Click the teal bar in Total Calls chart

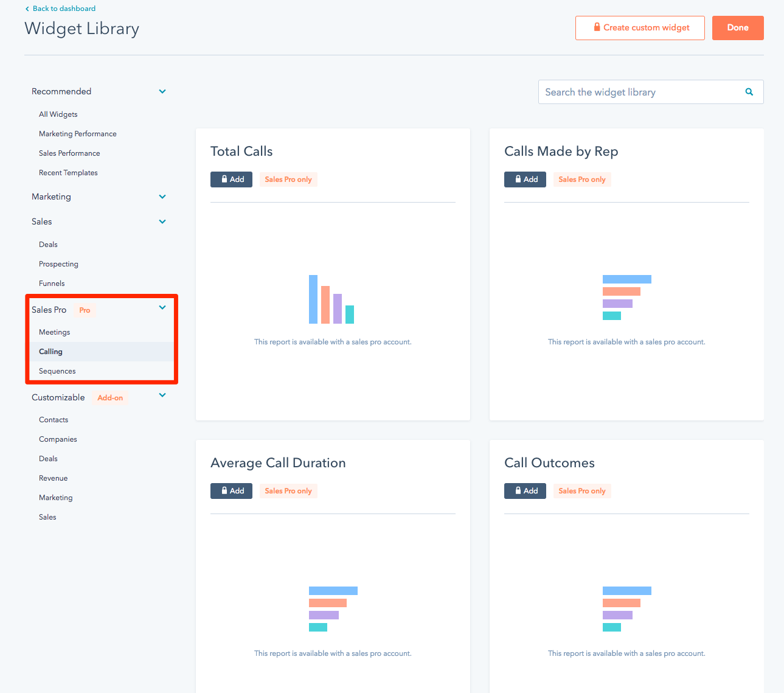pos(349,315)
